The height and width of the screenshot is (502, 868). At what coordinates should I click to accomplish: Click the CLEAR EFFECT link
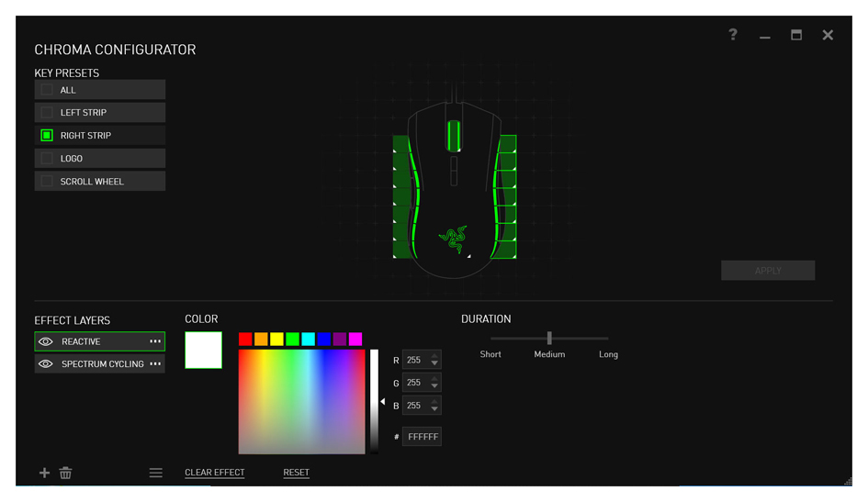click(x=214, y=473)
